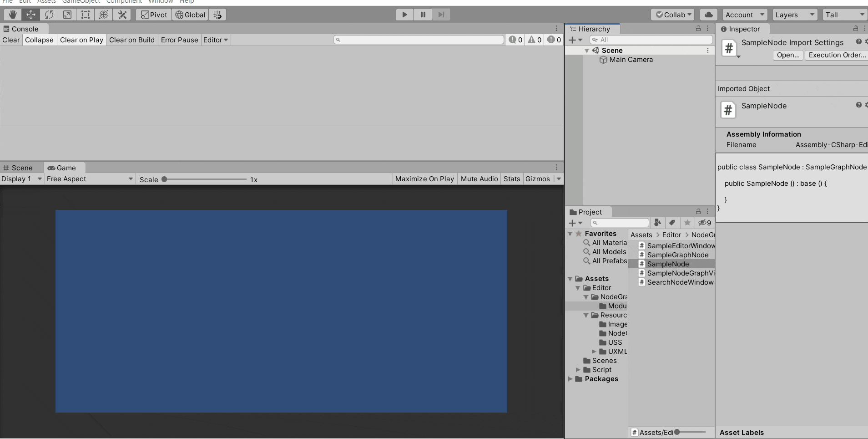This screenshot has width=868, height=439.
Task: Toggle Clear on Build
Action: tap(132, 40)
